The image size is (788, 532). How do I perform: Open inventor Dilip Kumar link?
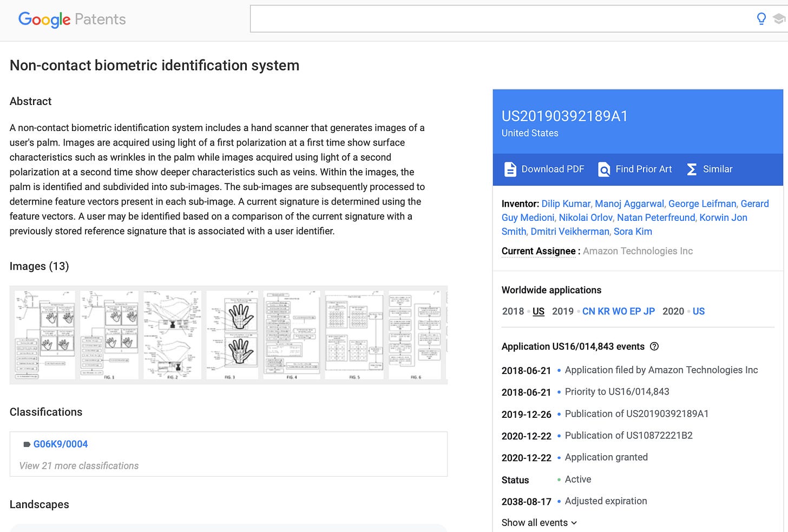(x=566, y=203)
